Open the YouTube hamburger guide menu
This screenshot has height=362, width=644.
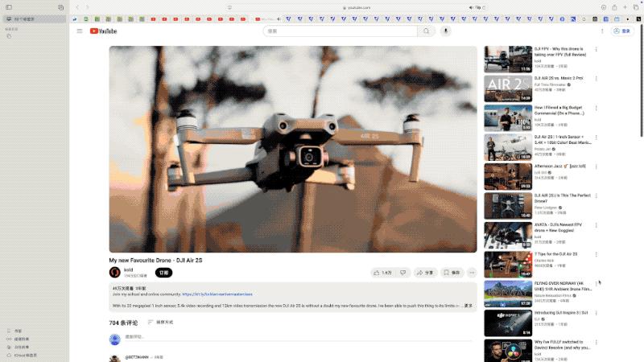coord(80,31)
